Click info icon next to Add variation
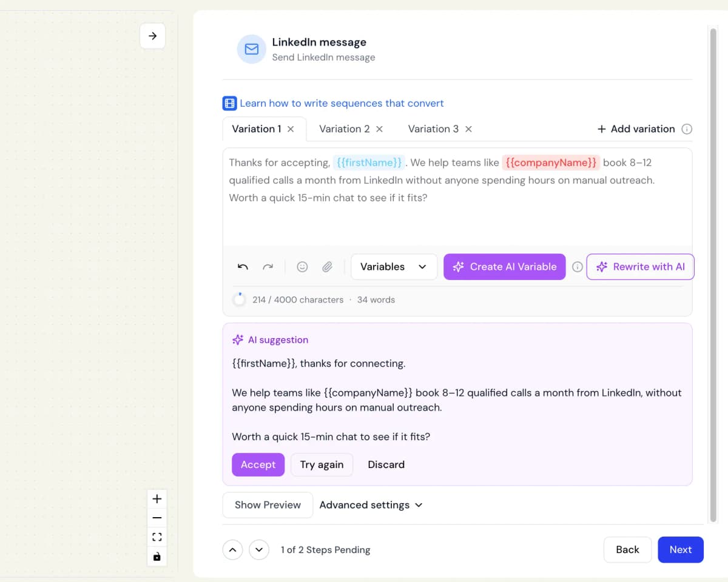The width and height of the screenshot is (728, 582). pos(687,129)
